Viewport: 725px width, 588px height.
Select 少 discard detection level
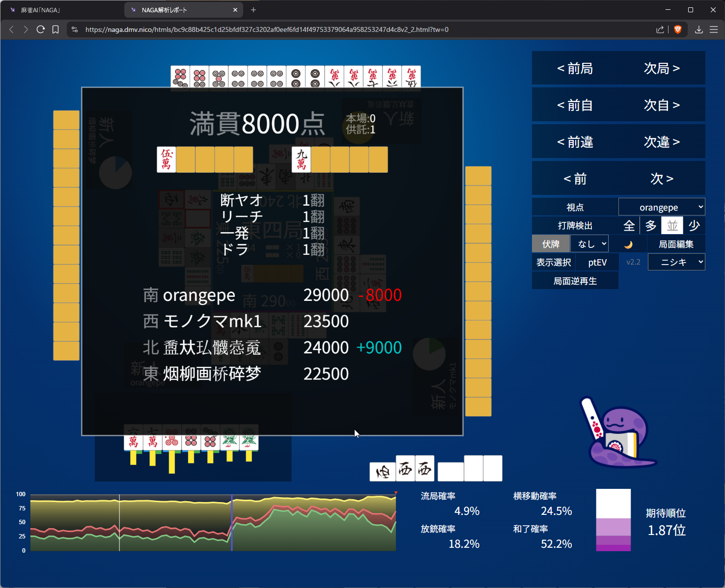[x=694, y=226]
